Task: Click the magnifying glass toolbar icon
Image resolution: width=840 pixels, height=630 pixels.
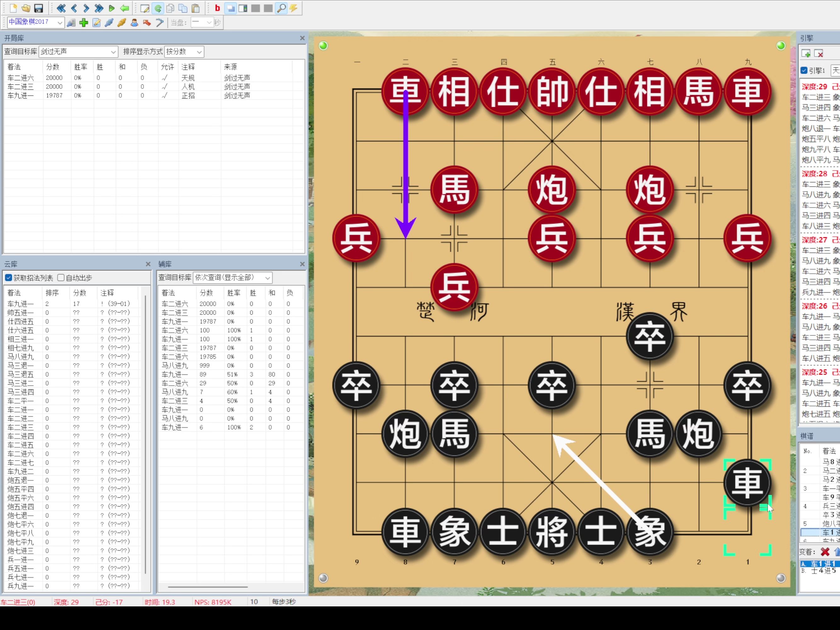Action: (x=281, y=8)
